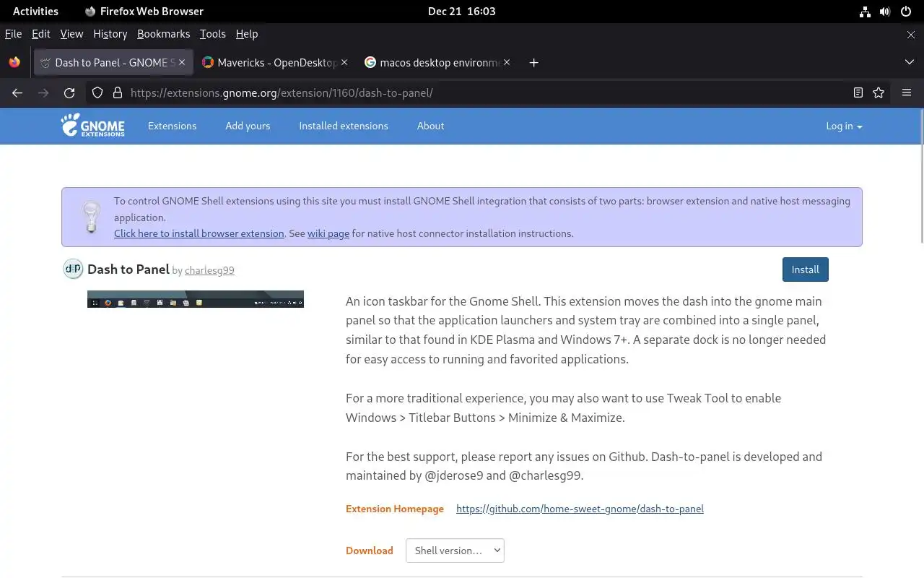
Task: Open the History menu
Action: 110,34
